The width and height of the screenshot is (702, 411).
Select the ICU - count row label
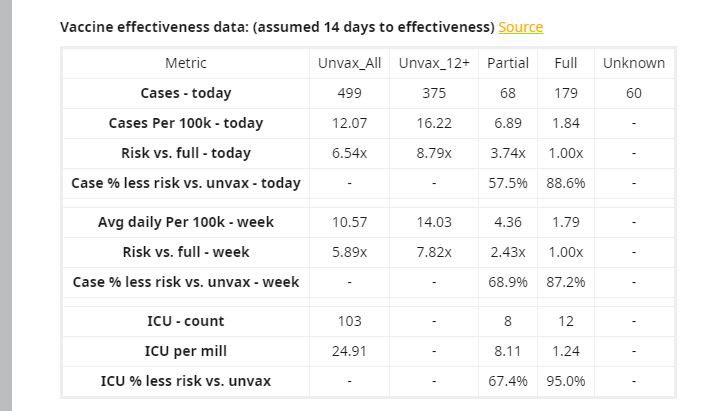[x=186, y=321]
